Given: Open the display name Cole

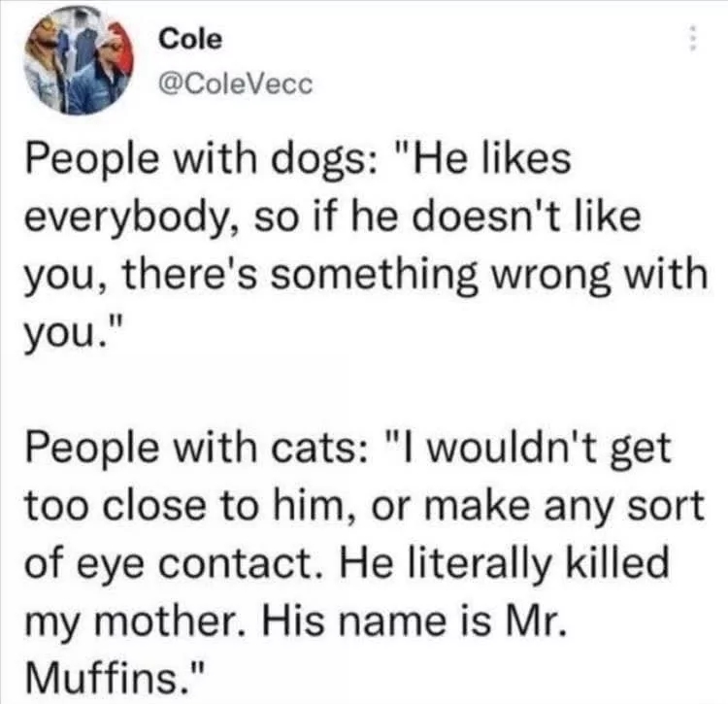Looking at the screenshot, I should (x=190, y=39).
